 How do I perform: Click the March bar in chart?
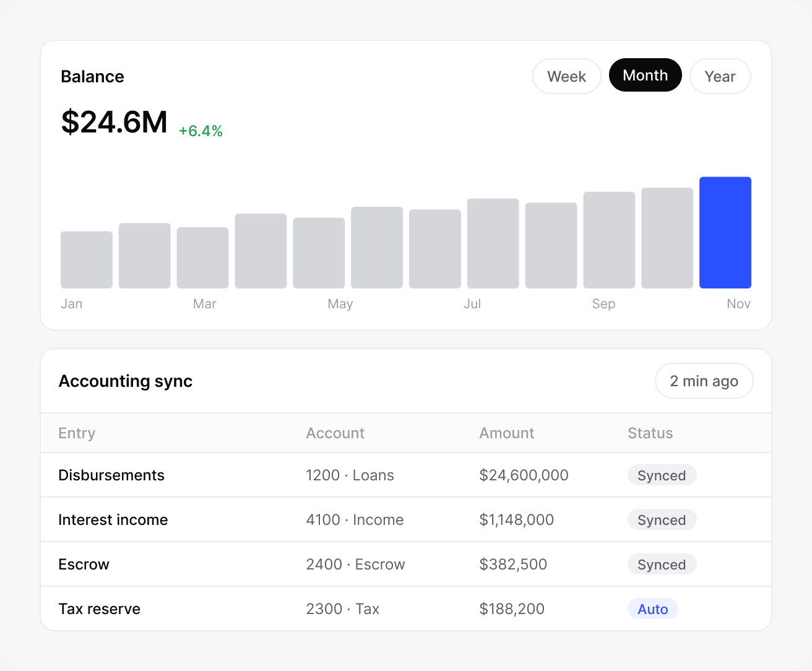(x=202, y=258)
